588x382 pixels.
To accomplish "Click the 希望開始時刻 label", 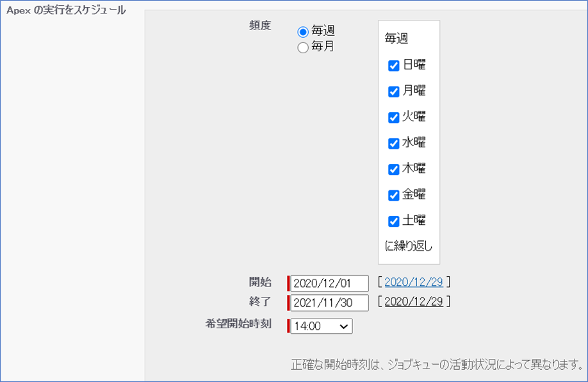I will 238,324.
